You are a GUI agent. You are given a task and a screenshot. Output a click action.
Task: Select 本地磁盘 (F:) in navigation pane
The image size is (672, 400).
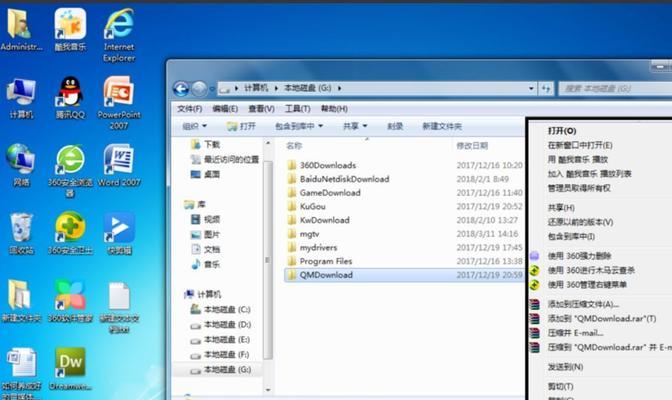pos(219,355)
